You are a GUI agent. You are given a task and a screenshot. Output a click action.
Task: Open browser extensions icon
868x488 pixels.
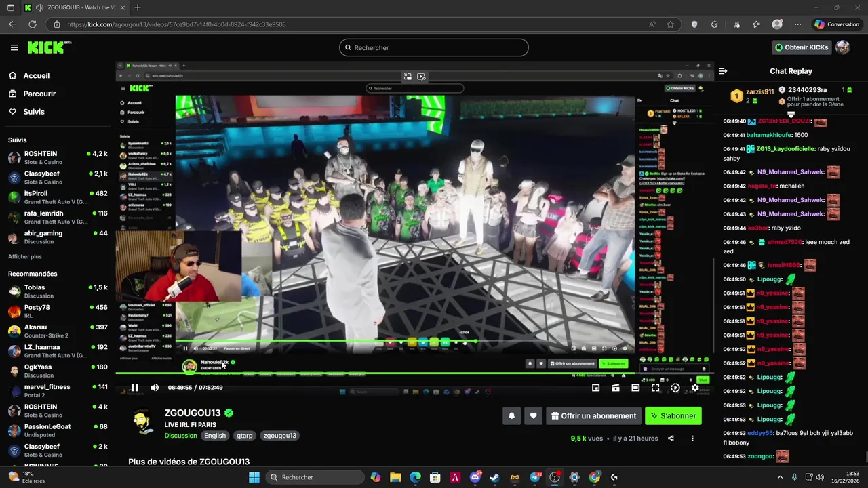point(715,24)
